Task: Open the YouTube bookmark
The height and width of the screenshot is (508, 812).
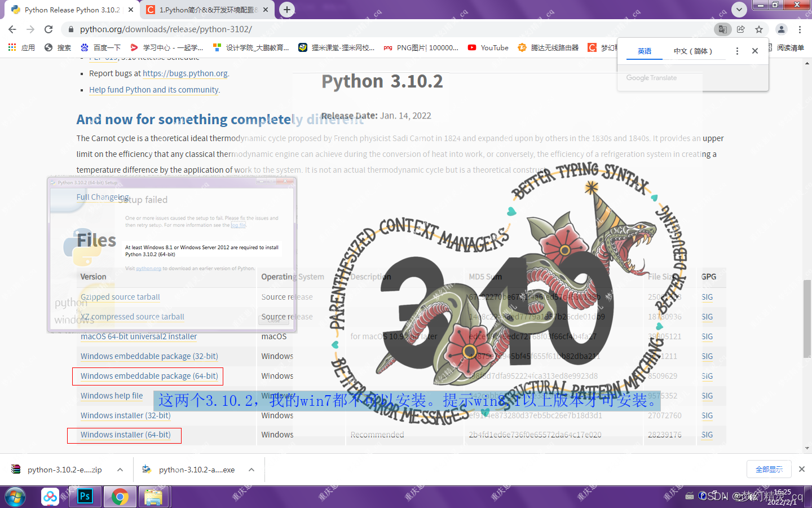Action: (x=488, y=47)
